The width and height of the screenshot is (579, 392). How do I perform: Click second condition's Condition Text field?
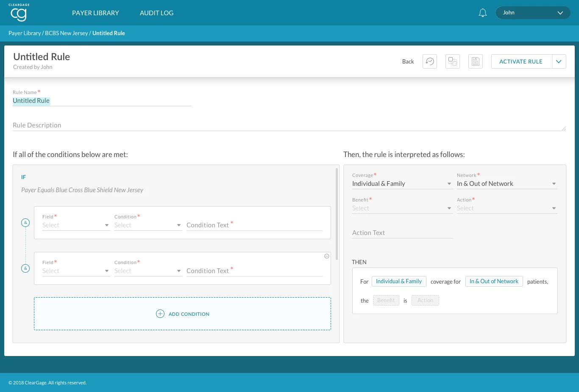(254, 271)
